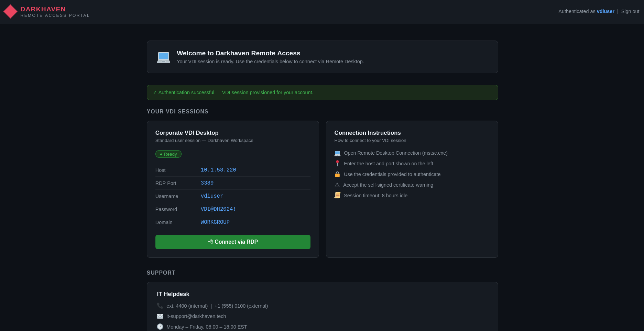Click the REMOTE ACCESS PORTAL subtitle

coord(55,15)
